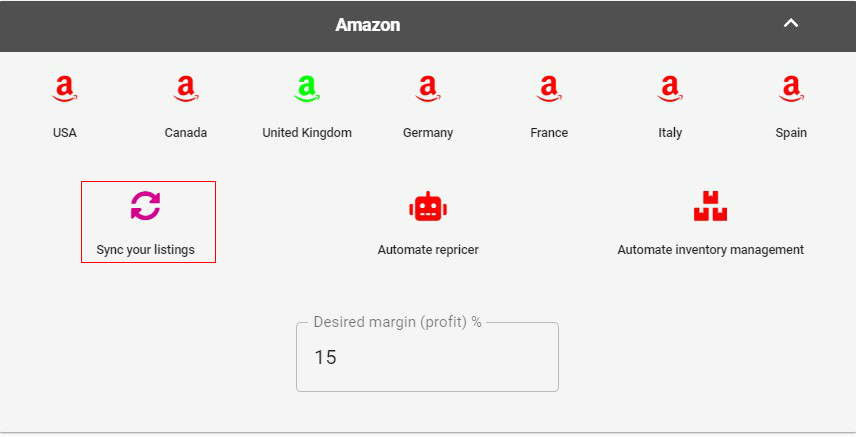Viewport: 856px width, 437px height.
Task: Select the France Amazon logo icon
Action: click(x=549, y=88)
